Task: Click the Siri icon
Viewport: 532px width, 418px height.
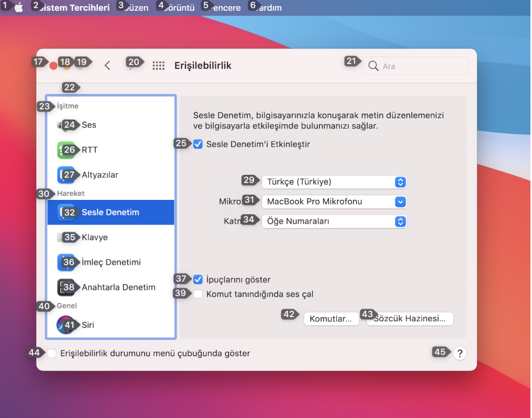Action: click(66, 325)
